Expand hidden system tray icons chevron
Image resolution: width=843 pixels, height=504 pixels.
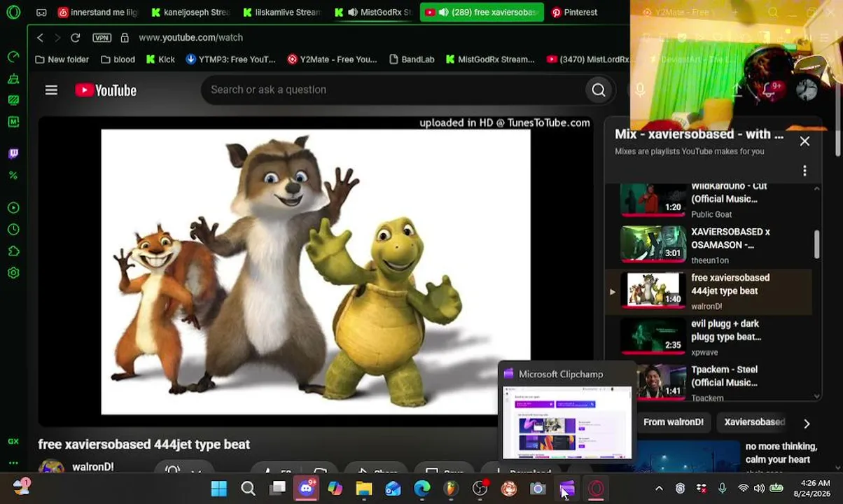659,489
